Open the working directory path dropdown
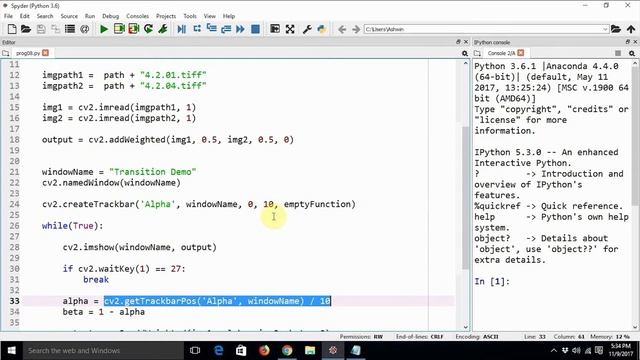 (x=605, y=29)
